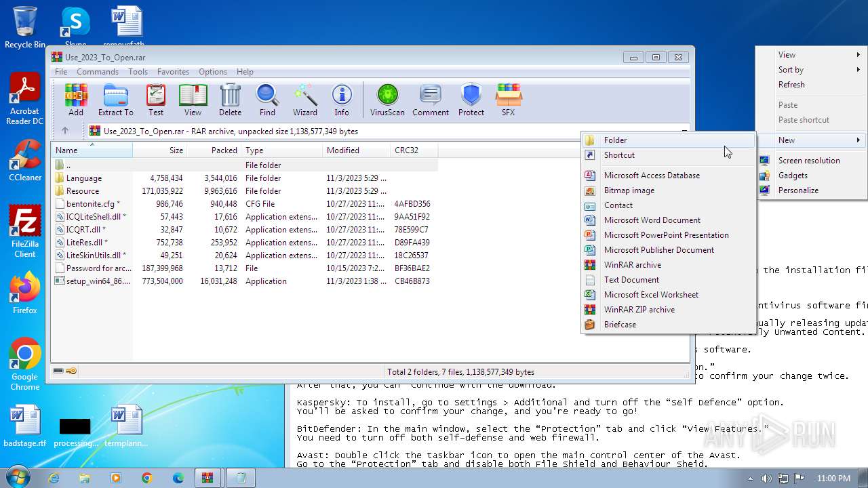Select the Language folder row

244,178
